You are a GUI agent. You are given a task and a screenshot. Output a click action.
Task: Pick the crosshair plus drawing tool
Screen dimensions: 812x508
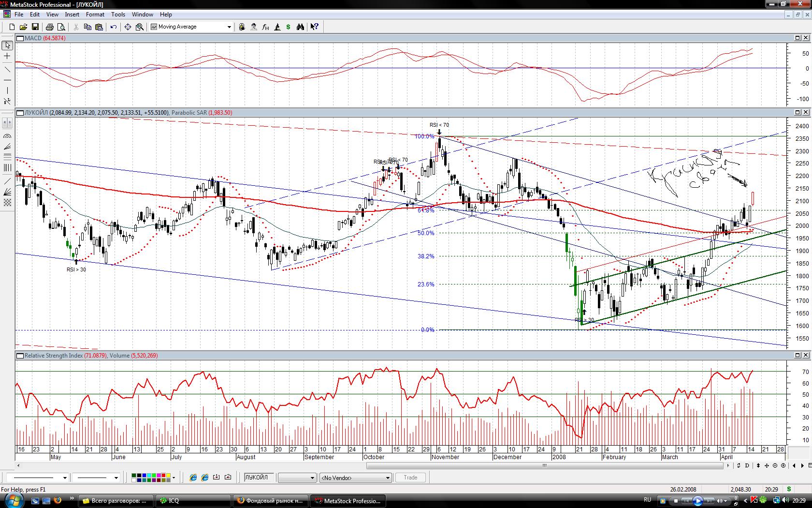[7, 57]
